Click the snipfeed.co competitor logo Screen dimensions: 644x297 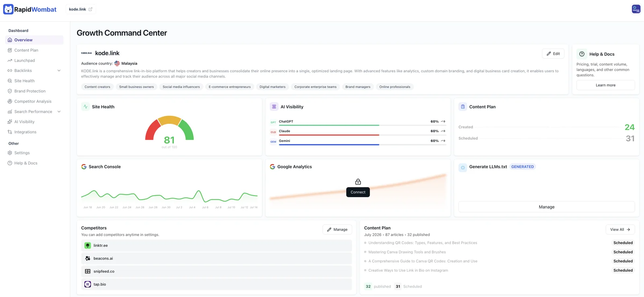pyautogui.click(x=88, y=271)
